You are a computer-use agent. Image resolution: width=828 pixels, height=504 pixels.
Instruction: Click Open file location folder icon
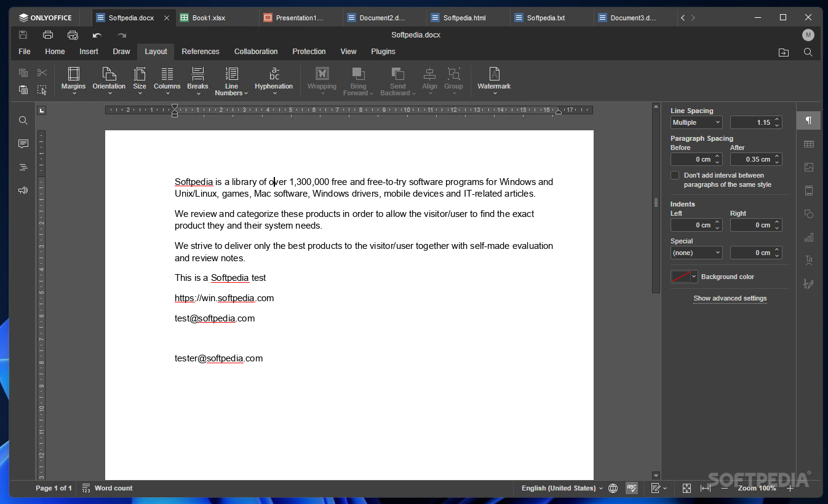click(784, 52)
